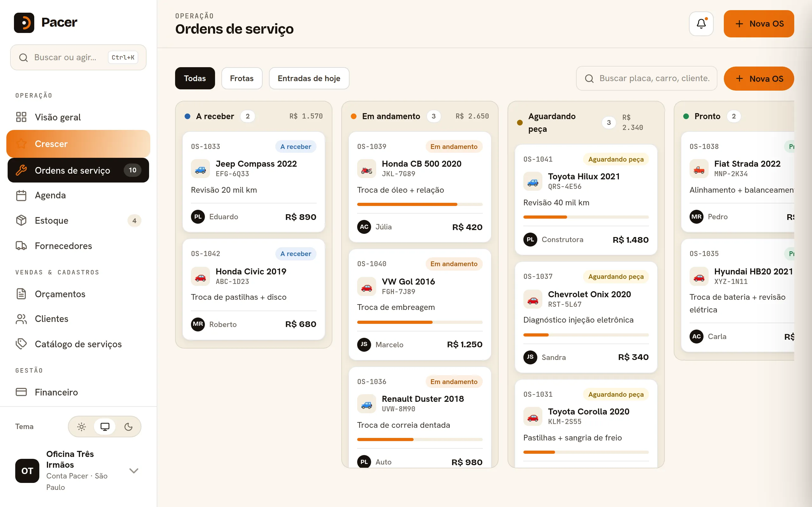Open Agenda calendar icon
This screenshot has width=812, height=507.
(x=21, y=195)
